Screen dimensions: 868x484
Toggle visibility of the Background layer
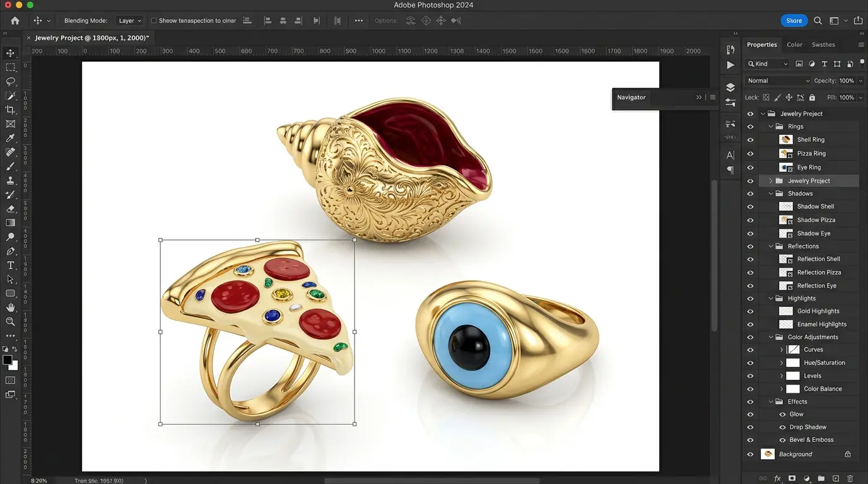[x=750, y=454]
